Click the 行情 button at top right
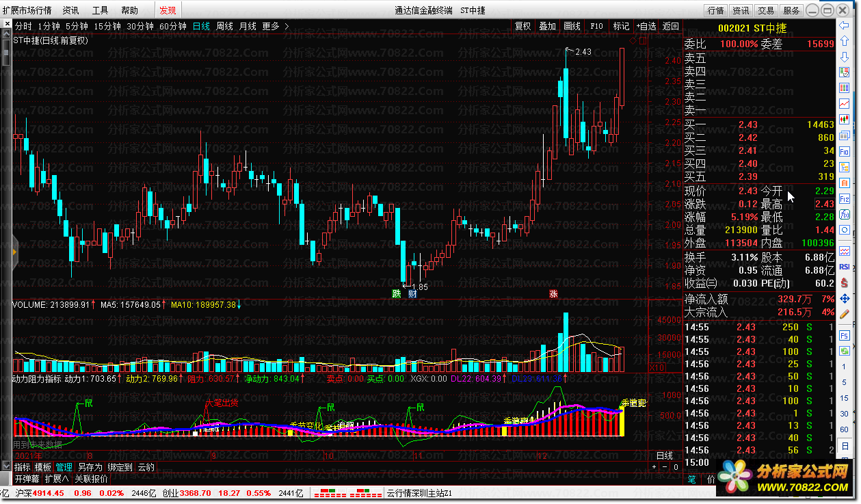 click(716, 10)
